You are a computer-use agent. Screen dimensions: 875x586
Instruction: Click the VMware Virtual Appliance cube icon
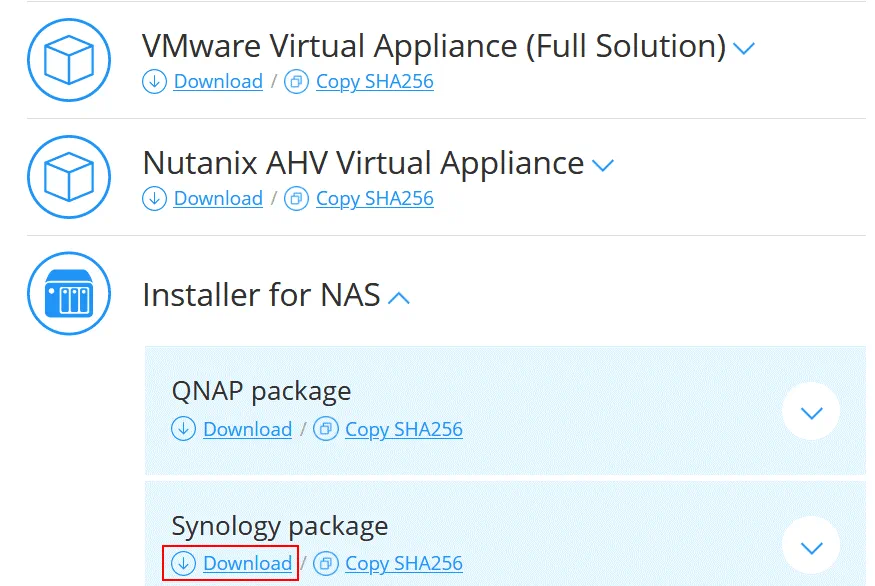(x=67, y=60)
